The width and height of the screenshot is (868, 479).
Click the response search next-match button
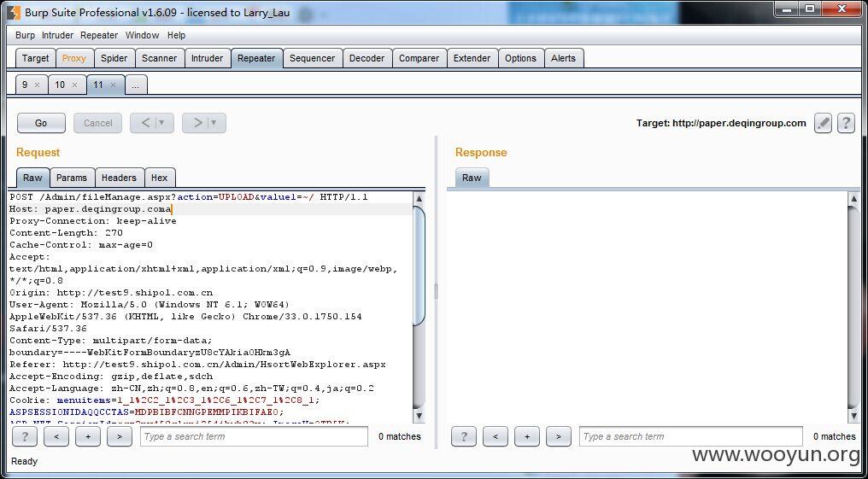559,436
